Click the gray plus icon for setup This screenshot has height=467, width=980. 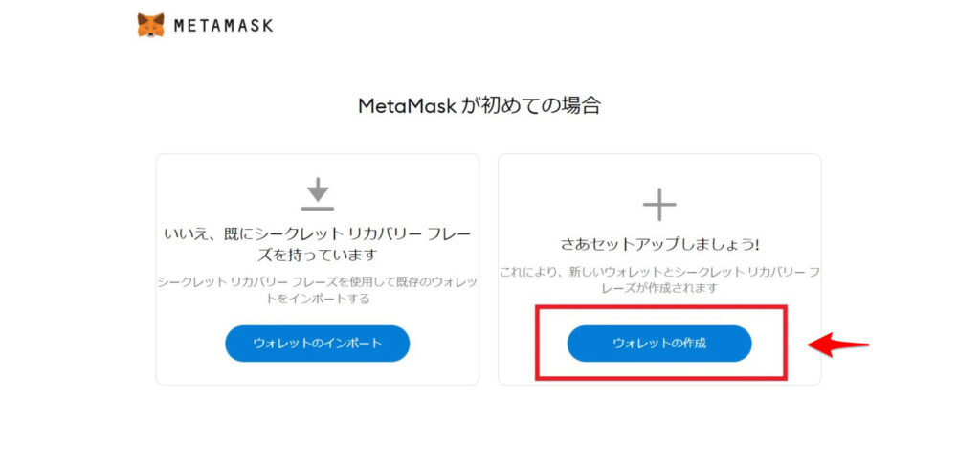[659, 204]
